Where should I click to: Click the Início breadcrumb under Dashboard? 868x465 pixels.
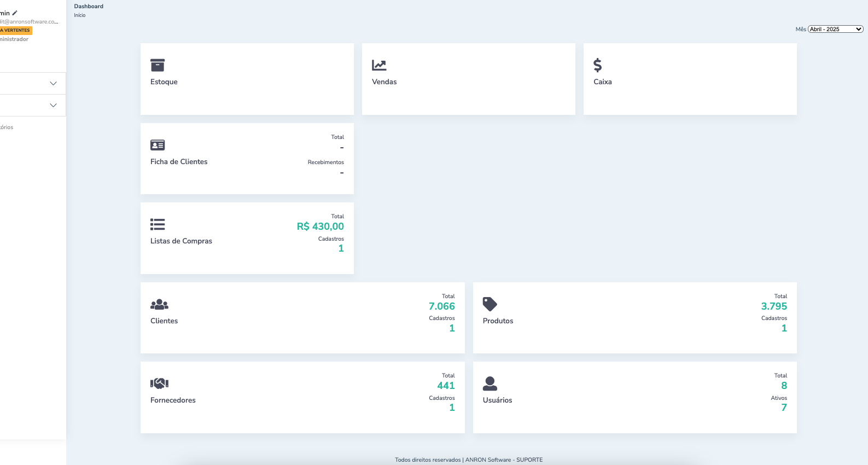click(80, 15)
